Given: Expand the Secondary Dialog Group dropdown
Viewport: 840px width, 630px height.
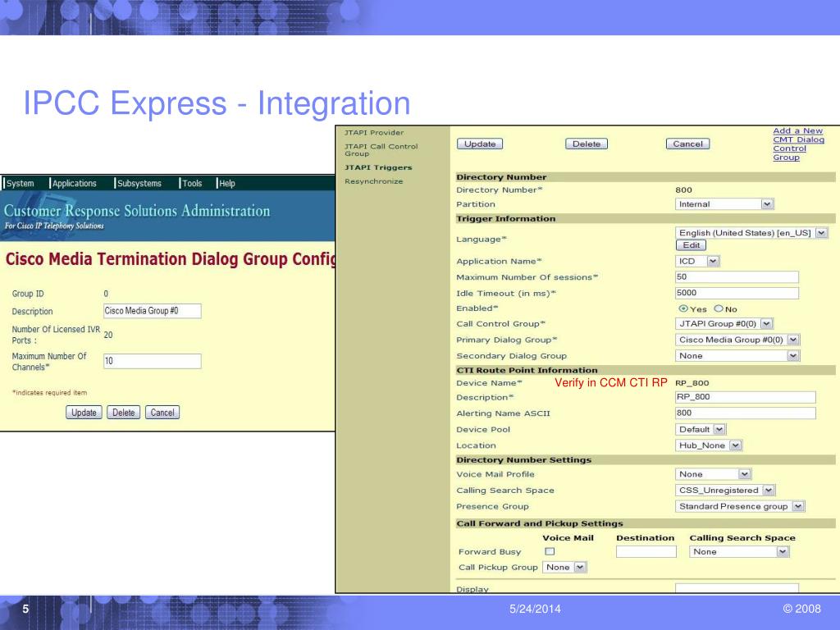Looking at the screenshot, I should click(x=737, y=356).
